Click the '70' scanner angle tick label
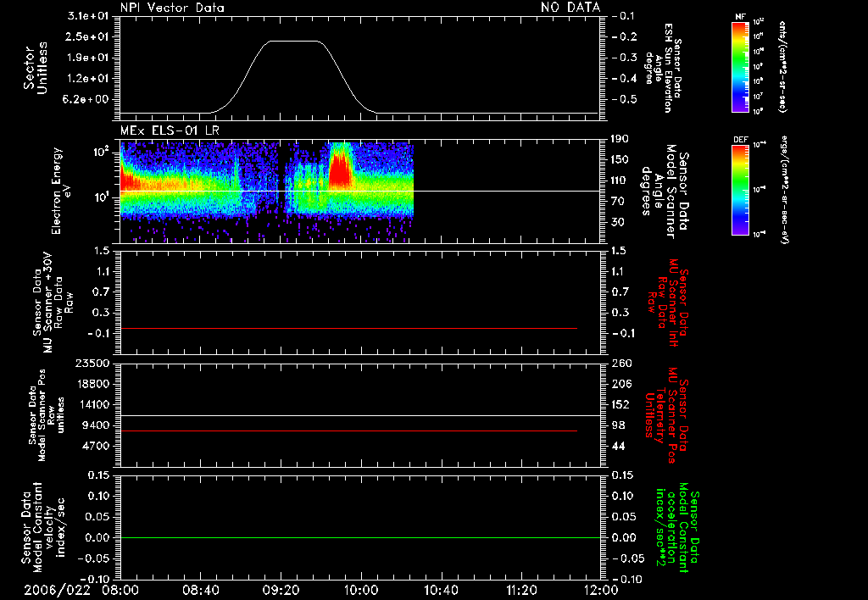 (x=619, y=201)
